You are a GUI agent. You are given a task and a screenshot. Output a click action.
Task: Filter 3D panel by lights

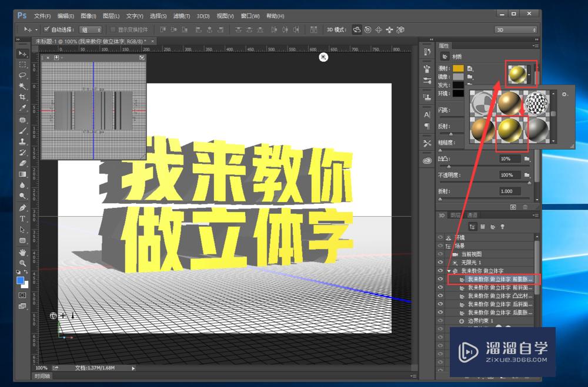coord(503,227)
